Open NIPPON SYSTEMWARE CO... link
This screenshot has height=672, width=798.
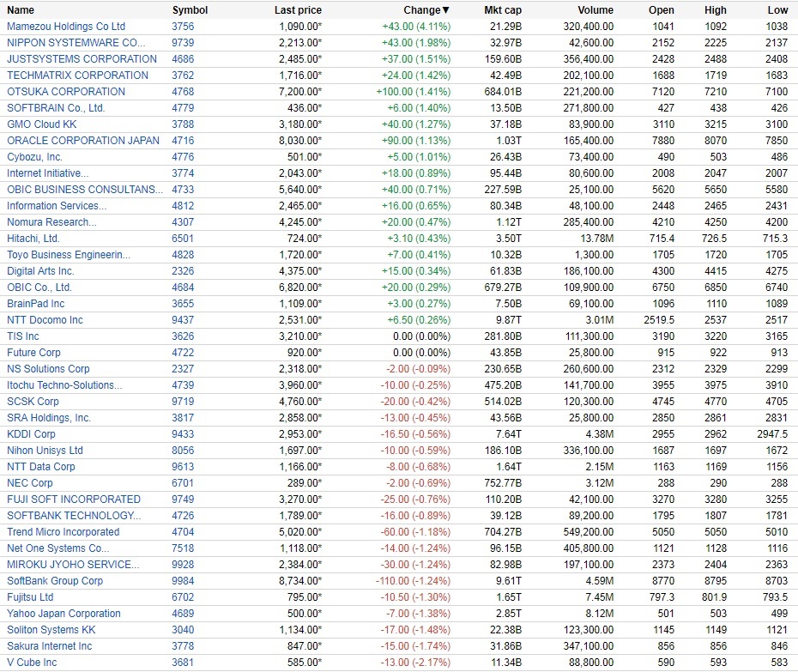[x=76, y=43]
